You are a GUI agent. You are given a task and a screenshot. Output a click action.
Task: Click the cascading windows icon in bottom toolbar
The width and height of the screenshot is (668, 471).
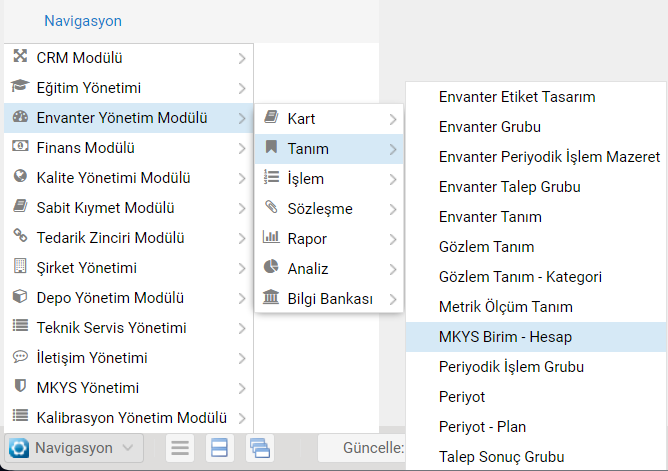click(x=260, y=448)
